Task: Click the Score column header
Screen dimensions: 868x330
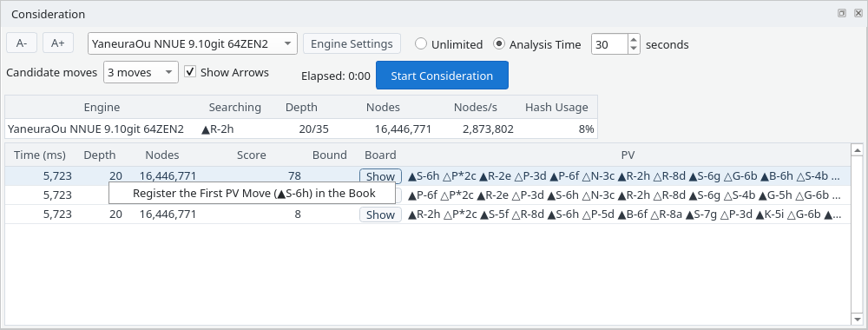Action: pos(252,155)
